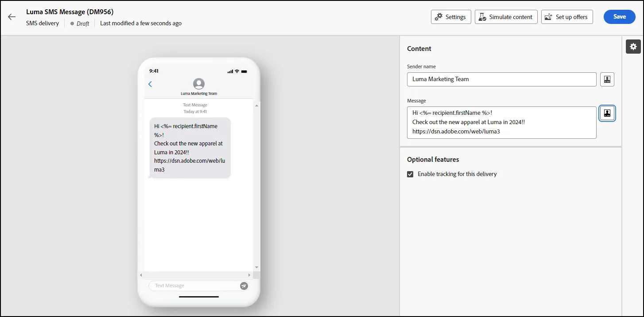644x317 pixels.
Task: Click 'Luma Marketing Team' in phone header
Action: 199,94
